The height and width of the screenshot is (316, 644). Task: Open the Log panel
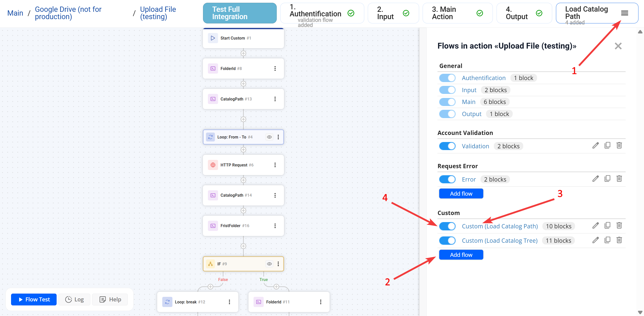[74, 299]
